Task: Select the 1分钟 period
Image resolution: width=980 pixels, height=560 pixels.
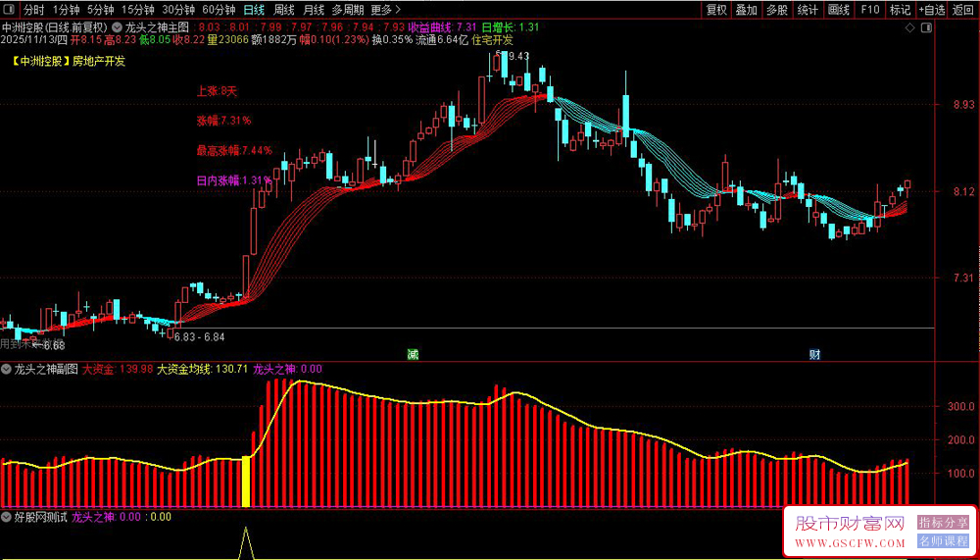Action: pyautogui.click(x=66, y=10)
